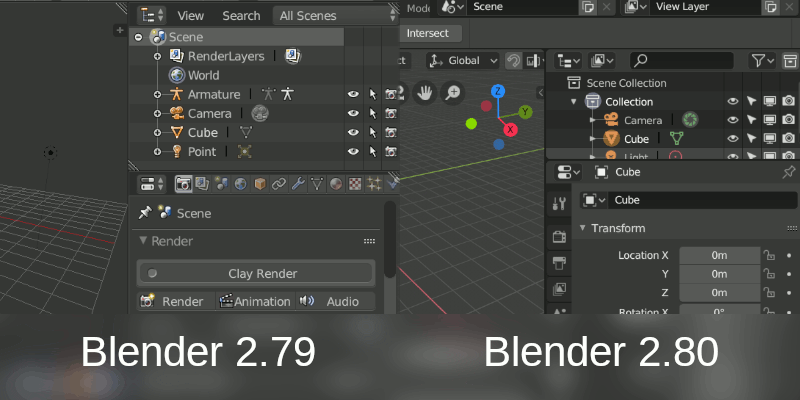Toggle Camera selectability arrow in 2.79 outliner
800x400 pixels.
click(x=373, y=113)
